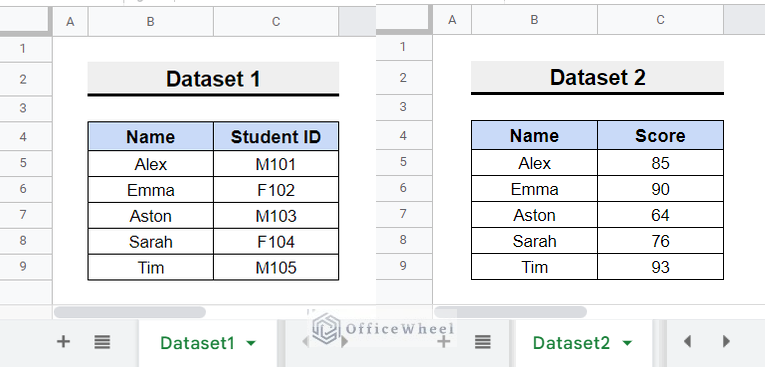Click 'Emma' in the Dataset 2 table

[x=534, y=188]
